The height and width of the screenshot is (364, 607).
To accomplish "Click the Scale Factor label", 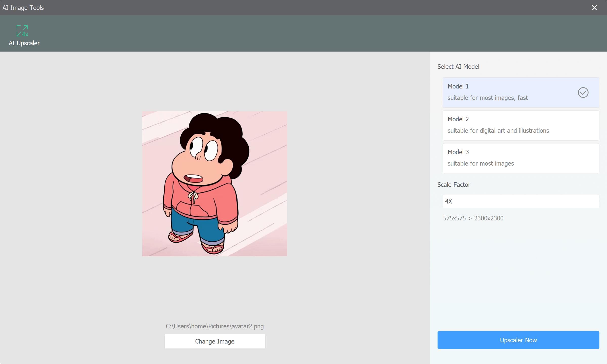I will coord(454,185).
